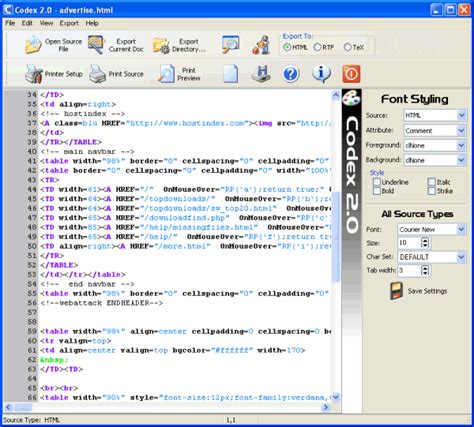Click the Export Current Doc icon

[x=96, y=45]
